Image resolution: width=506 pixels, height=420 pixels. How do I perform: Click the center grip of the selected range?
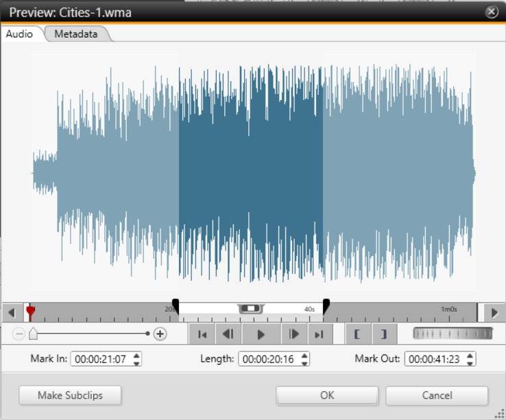(251, 309)
